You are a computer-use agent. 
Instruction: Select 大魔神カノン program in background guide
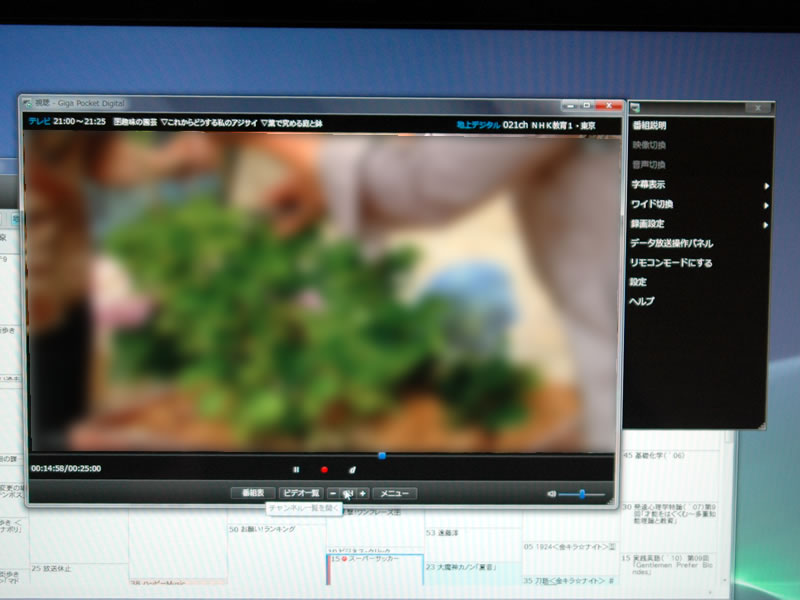click(462, 567)
